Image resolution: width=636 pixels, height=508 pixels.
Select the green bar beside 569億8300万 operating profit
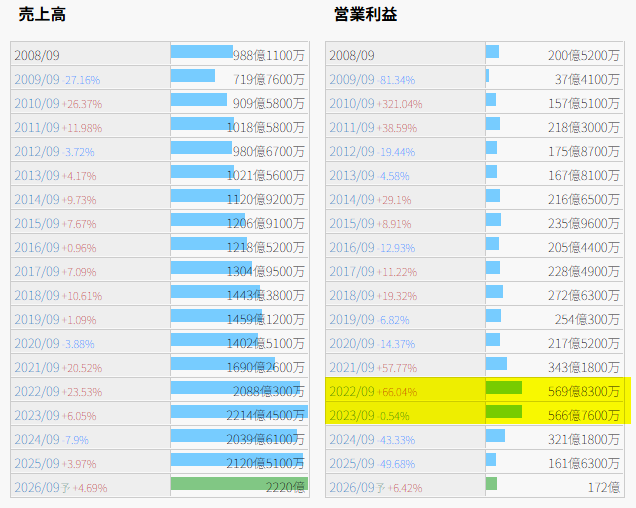pos(503,387)
